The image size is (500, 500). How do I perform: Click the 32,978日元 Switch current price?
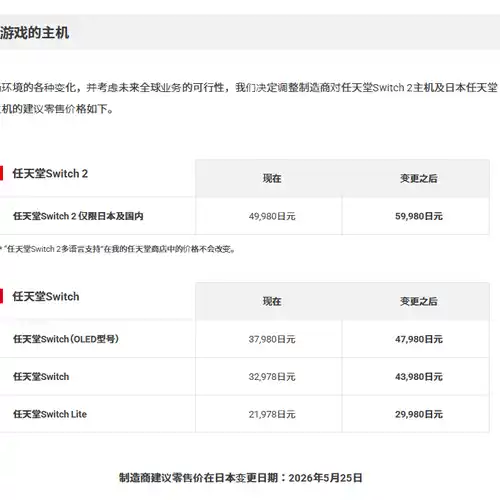click(x=272, y=377)
